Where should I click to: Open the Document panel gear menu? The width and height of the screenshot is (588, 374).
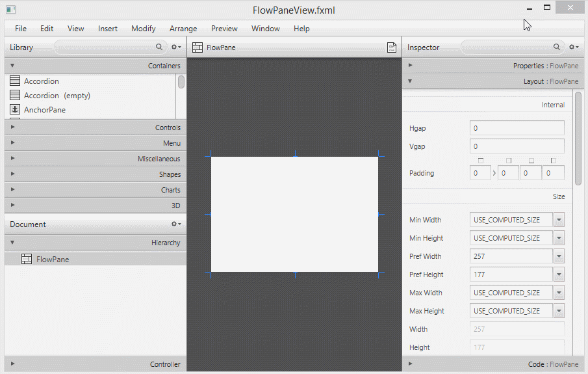point(175,224)
